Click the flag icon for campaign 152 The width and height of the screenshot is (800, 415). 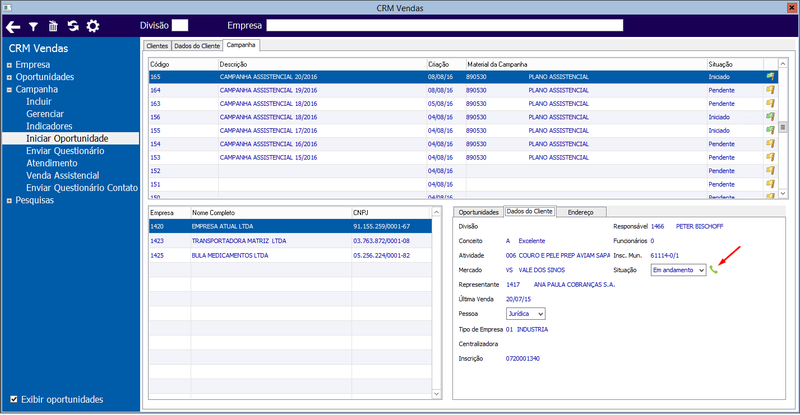[x=770, y=170]
